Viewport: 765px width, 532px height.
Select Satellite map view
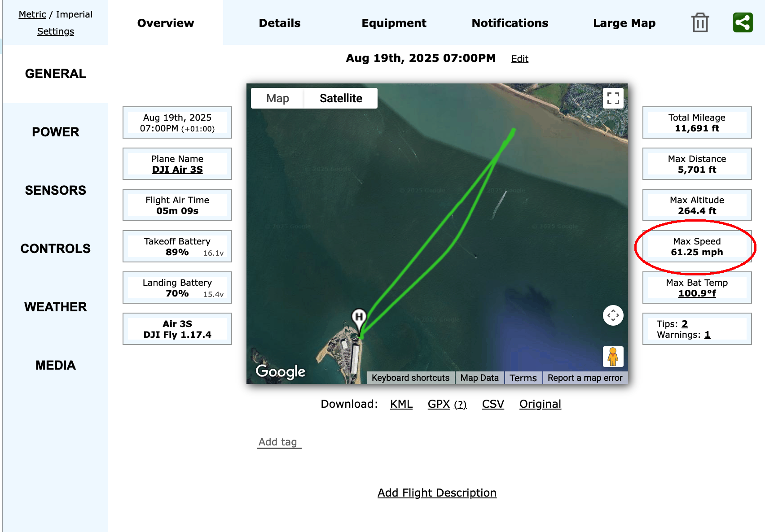coord(341,98)
